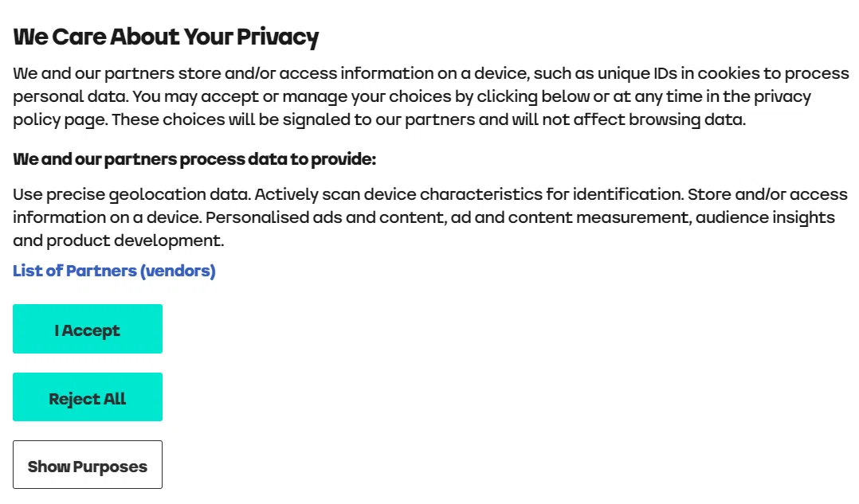
Task: Click the sentence 'Actively scan device characteristics for identification'
Action: tap(469, 194)
